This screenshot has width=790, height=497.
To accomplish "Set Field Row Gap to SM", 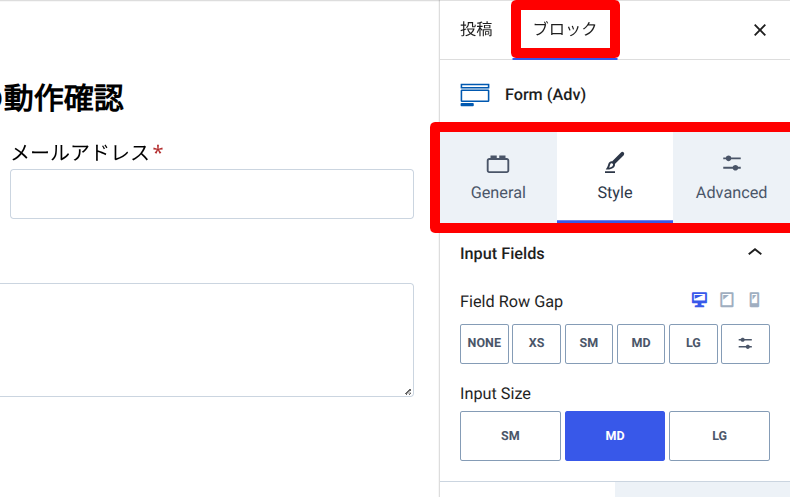I will coord(588,344).
